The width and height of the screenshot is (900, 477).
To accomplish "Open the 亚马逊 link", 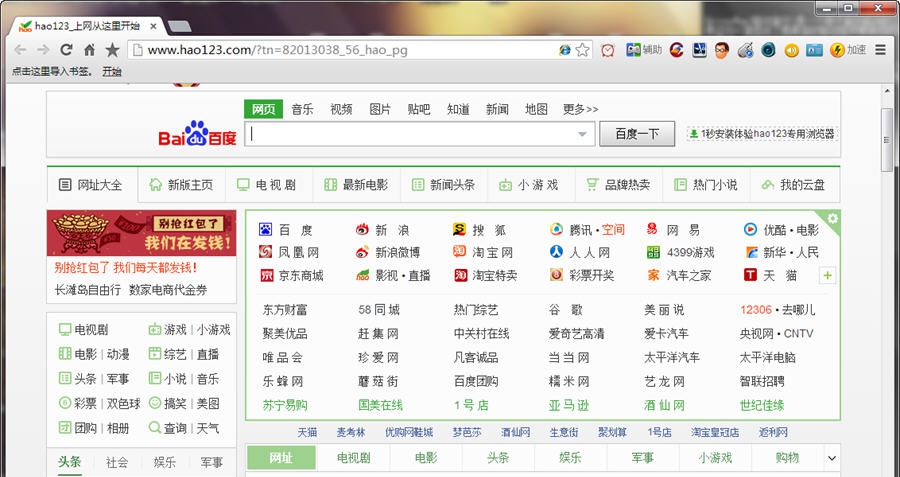I will click(x=569, y=405).
